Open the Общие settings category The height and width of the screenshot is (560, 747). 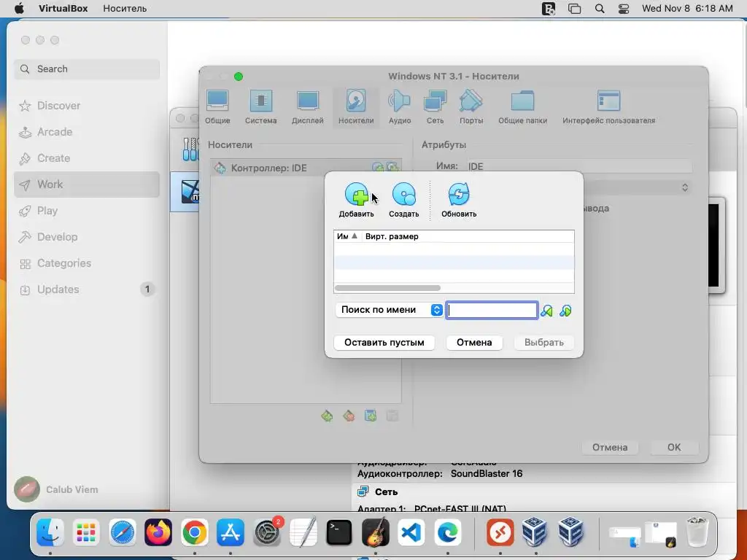coord(217,106)
